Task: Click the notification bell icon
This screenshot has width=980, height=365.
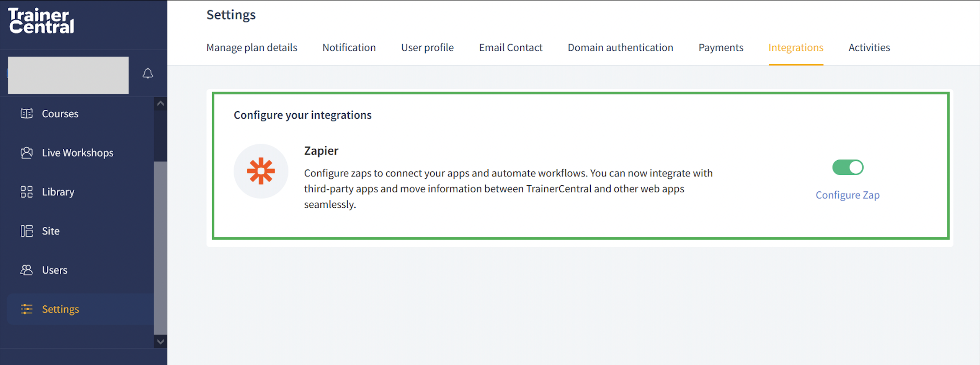Action: (148, 73)
